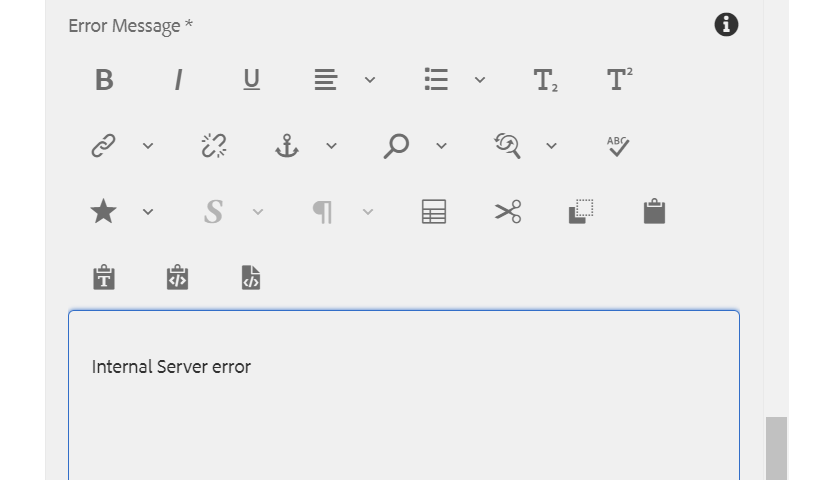This screenshot has width=829, height=480.
Task: Cut the selected text with scissors icon
Action: (x=508, y=212)
